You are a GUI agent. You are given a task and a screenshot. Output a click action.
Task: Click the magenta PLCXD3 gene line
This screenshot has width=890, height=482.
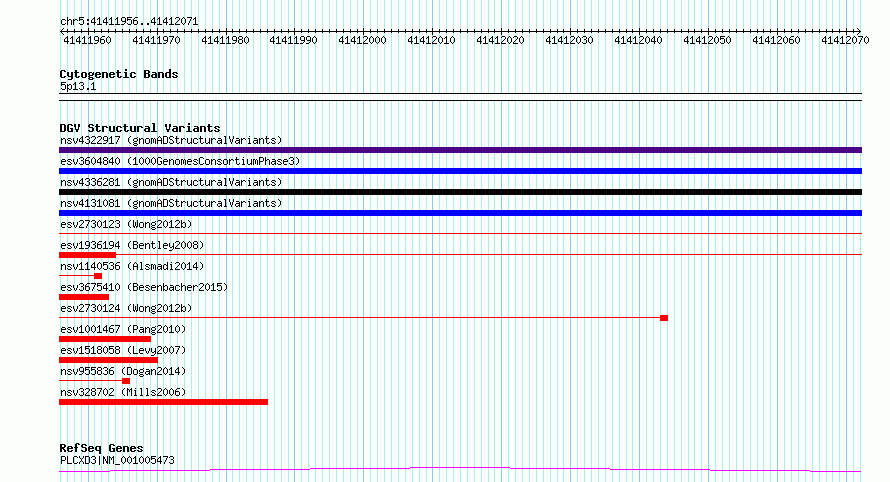pyautogui.click(x=460, y=470)
